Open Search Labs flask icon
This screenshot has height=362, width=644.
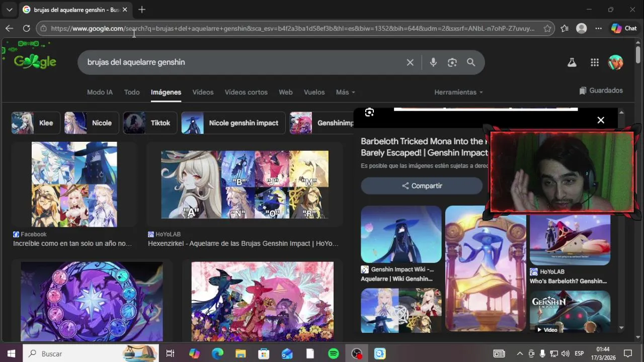coord(572,62)
